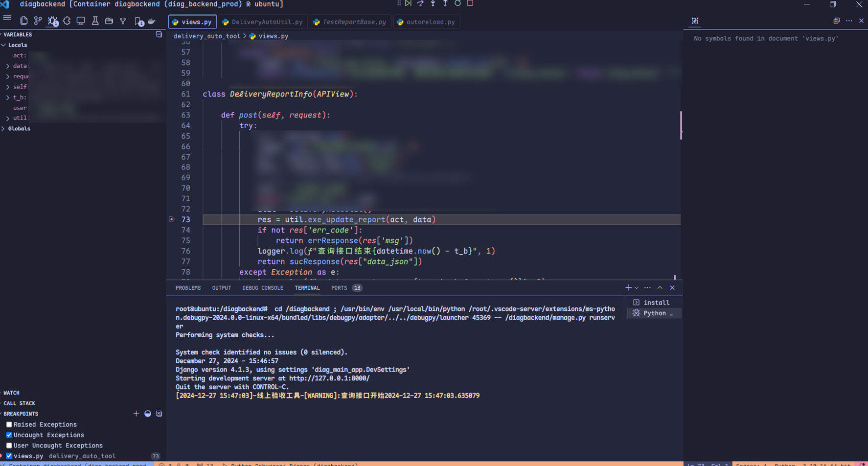Expand the WATCH section
The width and height of the screenshot is (868, 466).
[x=11, y=393]
